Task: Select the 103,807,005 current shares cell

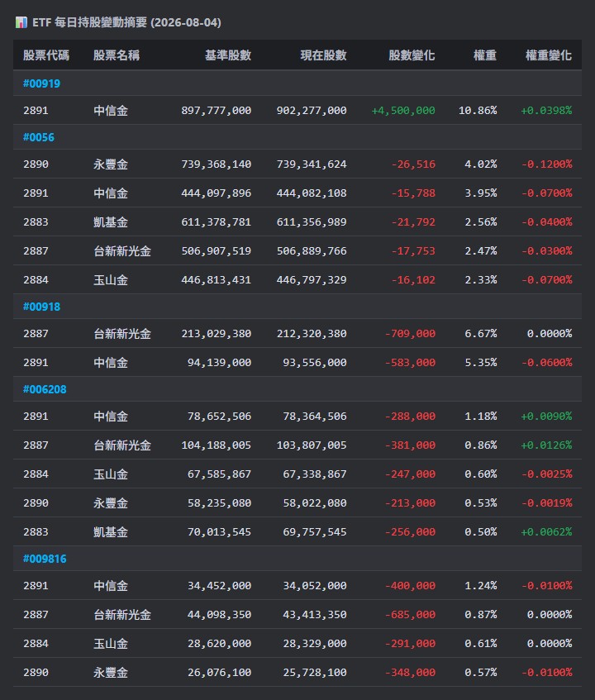Action: point(312,445)
